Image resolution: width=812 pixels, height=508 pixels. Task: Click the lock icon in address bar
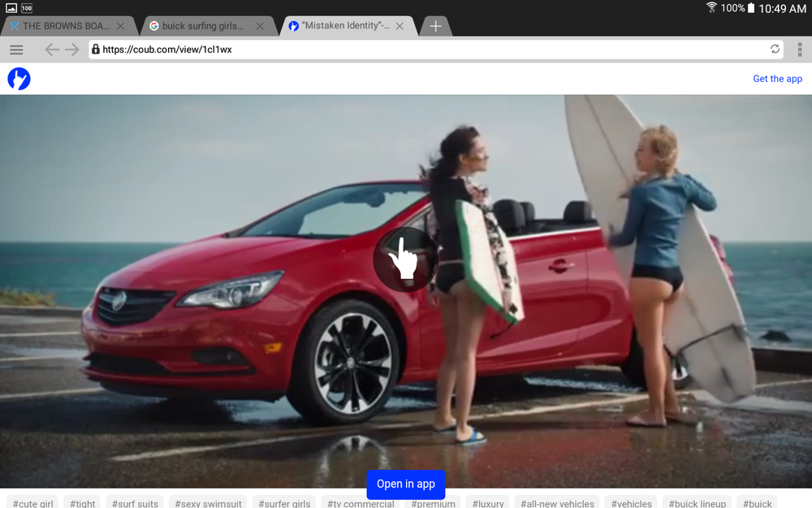pyautogui.click(x=96, y=50)
